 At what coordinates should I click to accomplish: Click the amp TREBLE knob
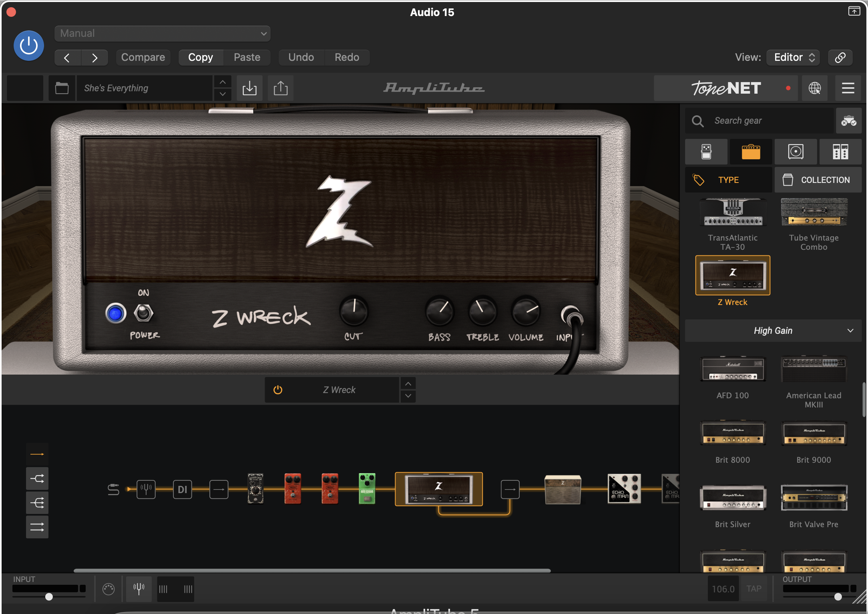pyautogui.click(x=482, y=311)
